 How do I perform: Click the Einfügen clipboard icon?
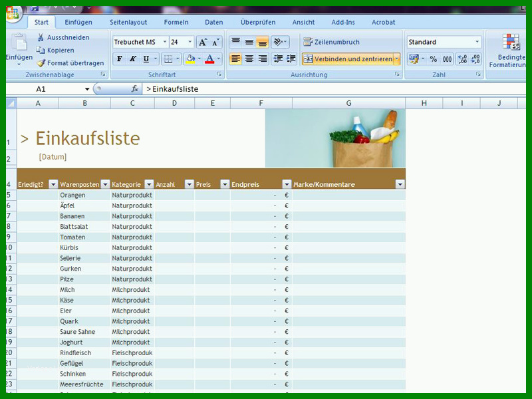coord(19,43)
